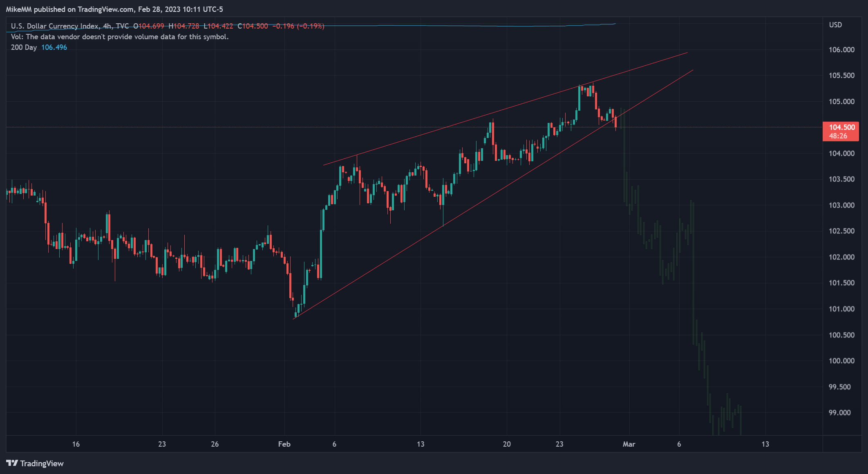Click the U.S. Dollar Currency Index title
This screenshot has height=474, width=868.
(55, 26)
